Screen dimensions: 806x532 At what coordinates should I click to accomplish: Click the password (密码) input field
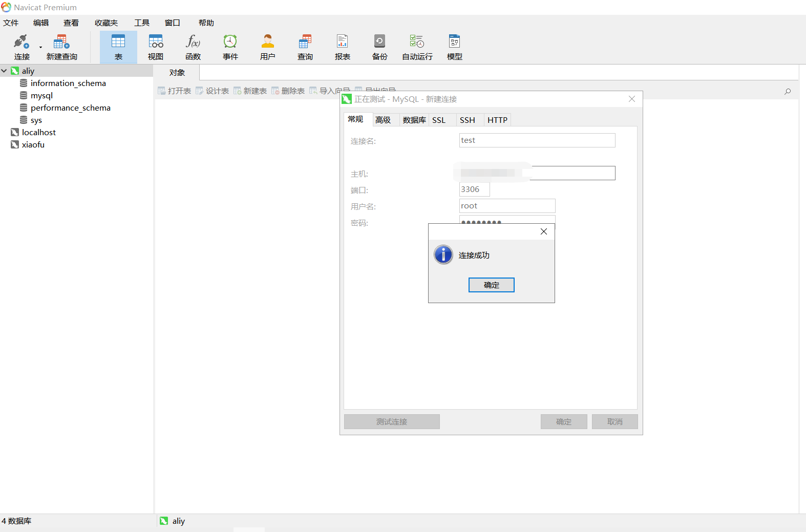(x=507, y=220)
